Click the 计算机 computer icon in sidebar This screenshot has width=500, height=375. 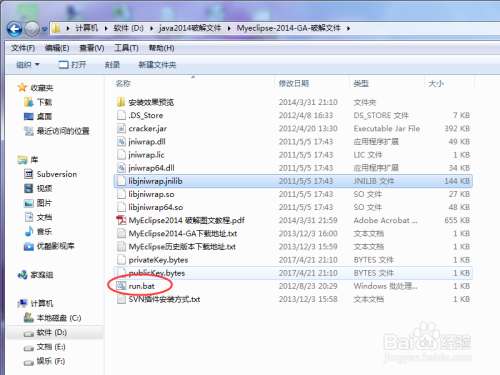pyautogui.click(x=22, y=303)
